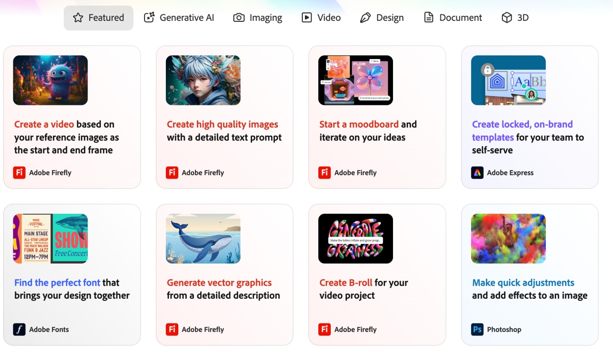Screen dimensions: 613x364
Task: Click the Make quick adjustments link
Action: pyautogui.click(x=523, y=282)
